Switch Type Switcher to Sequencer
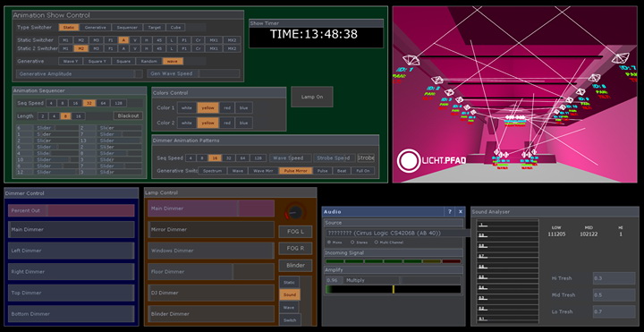Screen dimensions: 644x332 pos(127,28)
